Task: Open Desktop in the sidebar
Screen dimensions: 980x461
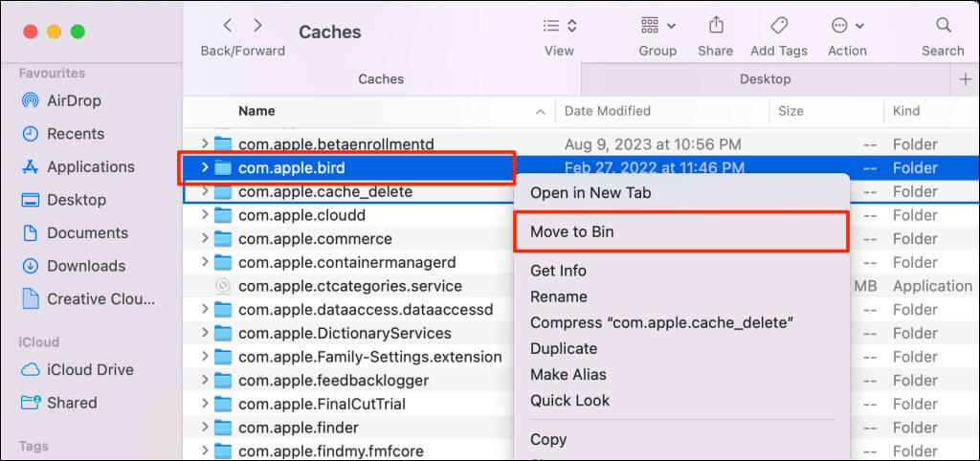Action: point(77,200)
